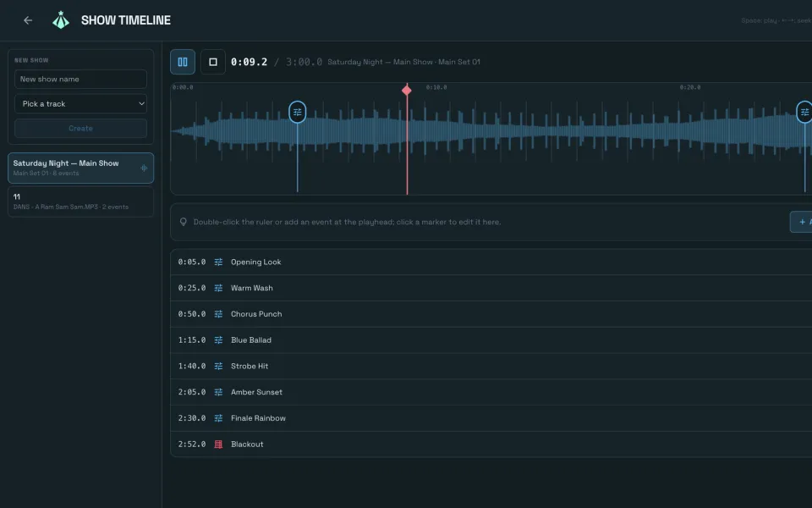Click the back arrow in header
Image resolution: width=812 pixels, height=508 pixels.
coord(28,20)
